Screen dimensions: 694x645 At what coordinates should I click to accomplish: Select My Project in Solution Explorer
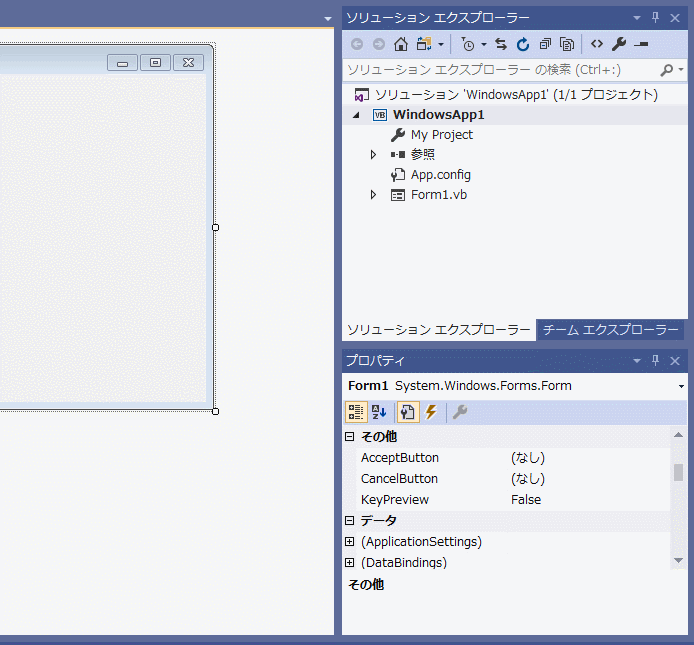tap(441, 135)
